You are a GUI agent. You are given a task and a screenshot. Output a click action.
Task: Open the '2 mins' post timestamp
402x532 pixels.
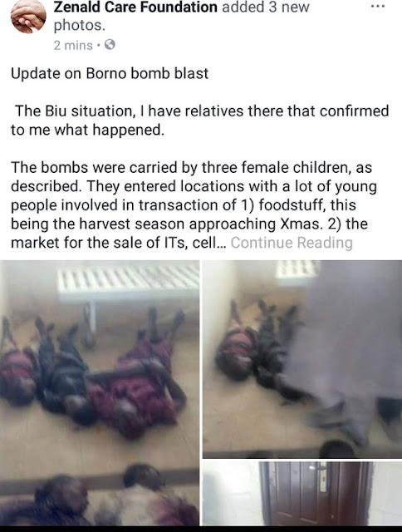73,45
